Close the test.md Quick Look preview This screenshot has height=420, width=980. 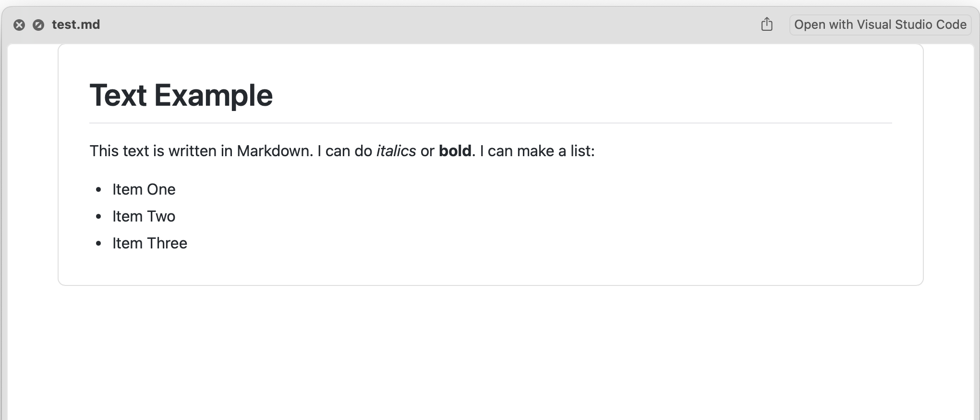(19, 25)
